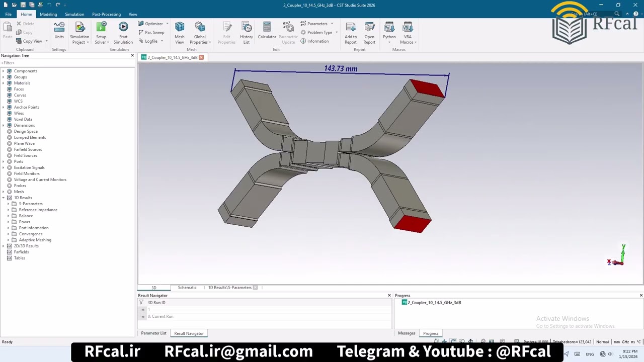Click the help question-mark icon
The height and width of the screenshot is (362, 644).
(636, 14)
